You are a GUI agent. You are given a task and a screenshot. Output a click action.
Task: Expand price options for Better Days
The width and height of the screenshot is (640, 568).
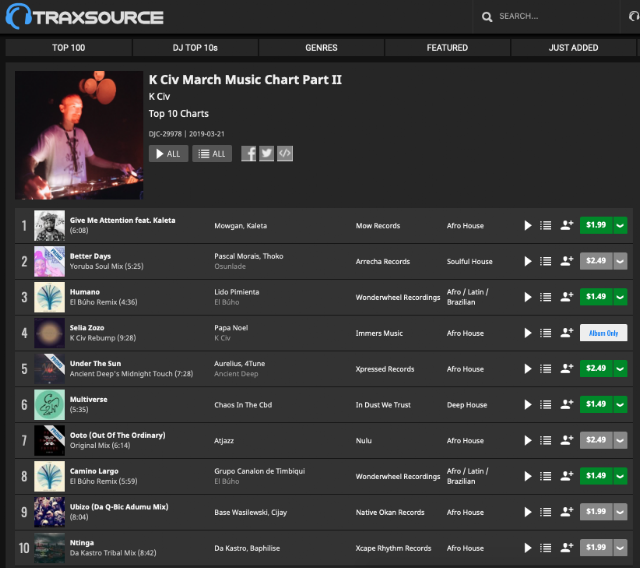pos(620,261)
